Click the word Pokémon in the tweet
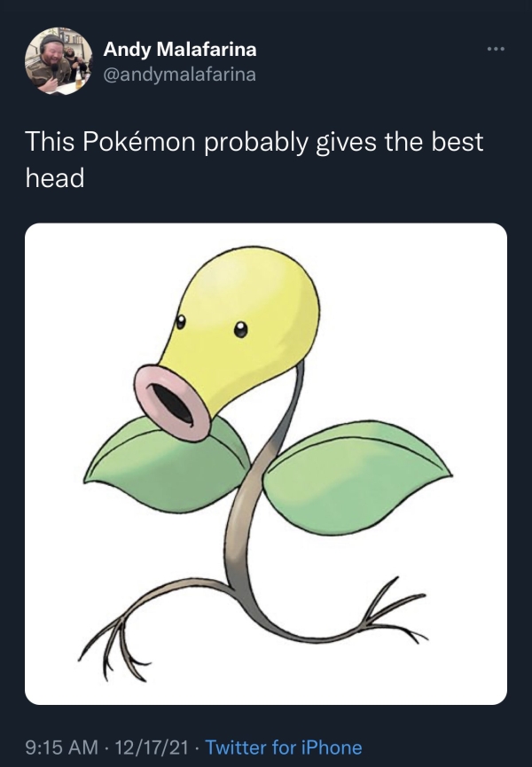 tap(137, 143)
